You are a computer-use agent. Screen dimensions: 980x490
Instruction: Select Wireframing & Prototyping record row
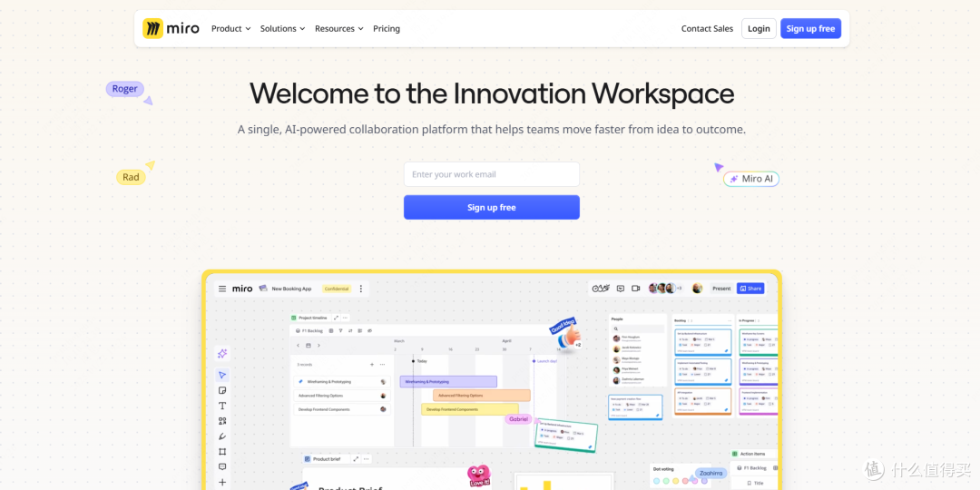click(x=342, y=381)
